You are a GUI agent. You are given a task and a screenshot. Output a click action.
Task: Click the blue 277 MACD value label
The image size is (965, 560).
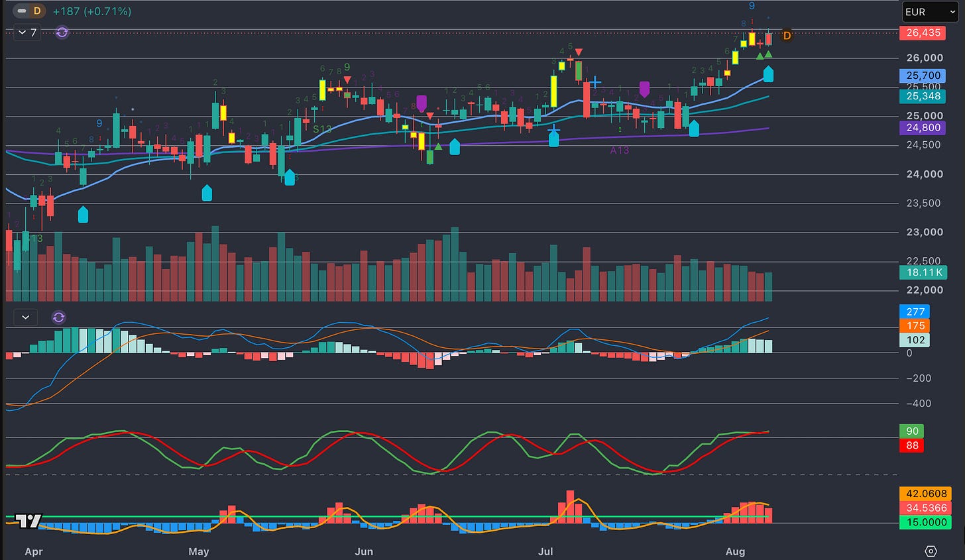point(915,311)
